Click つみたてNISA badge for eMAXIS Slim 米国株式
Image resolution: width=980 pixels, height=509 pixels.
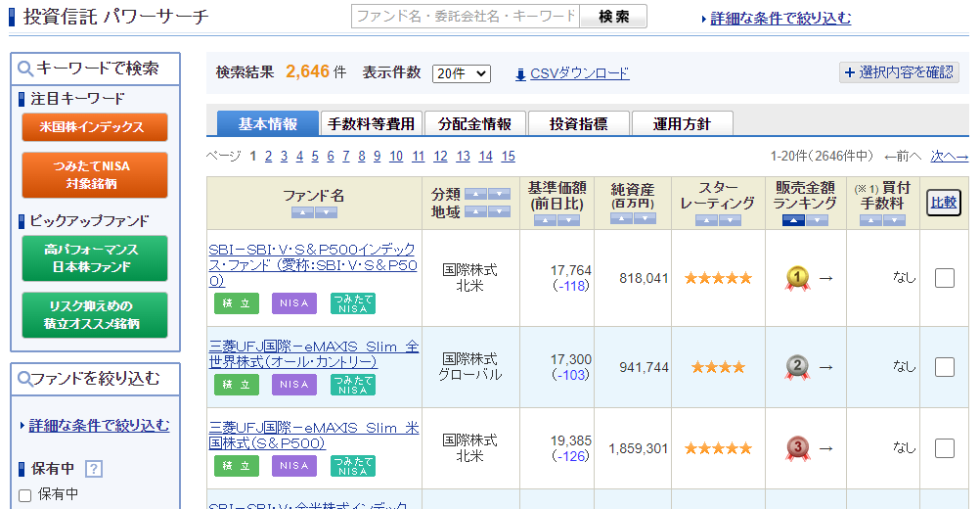352,466
